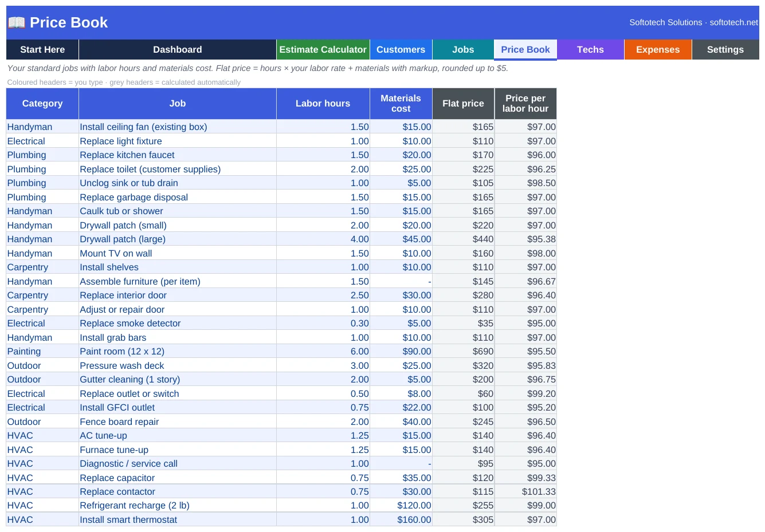Select the 'Replace garbage disposal' cell

tap(178, 197)
